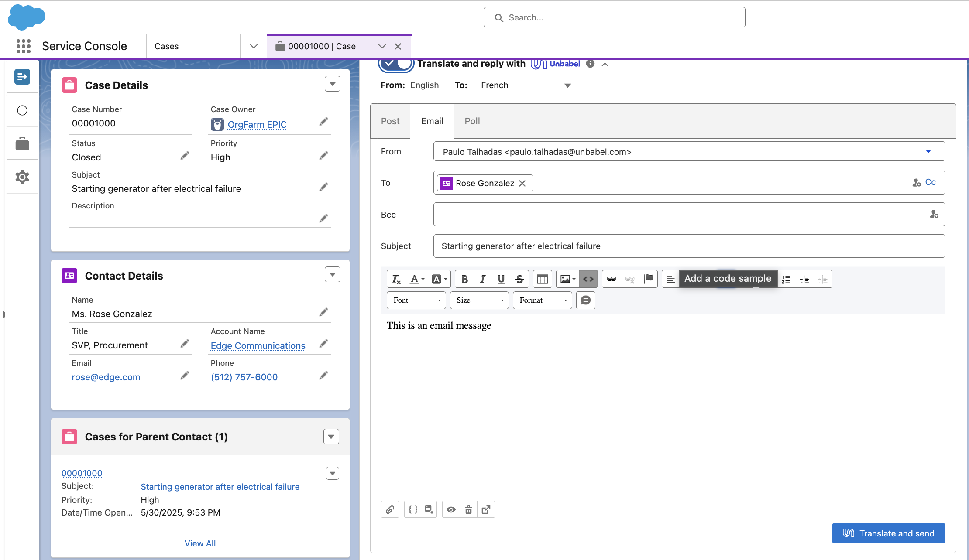
Task: Select the 00001000 | Case workspace tab
Action: coord(322,46)
